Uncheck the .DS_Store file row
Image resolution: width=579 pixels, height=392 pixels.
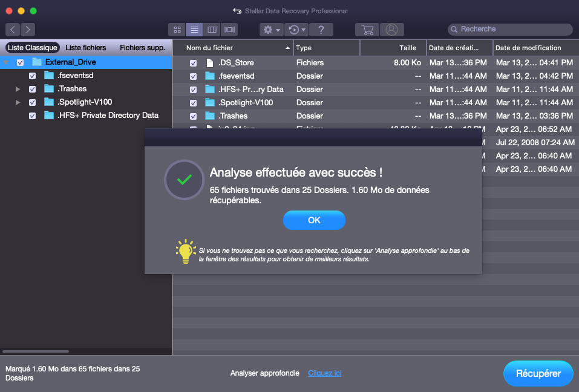point(193,63)
